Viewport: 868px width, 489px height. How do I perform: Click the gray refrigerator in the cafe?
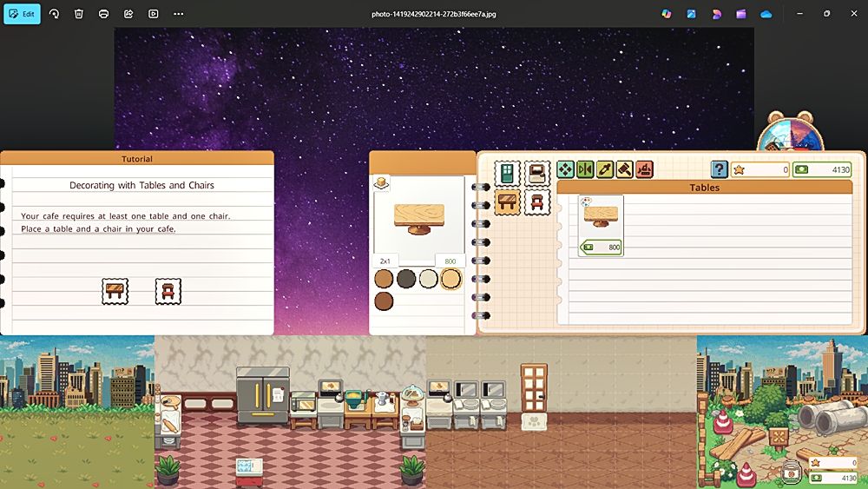coord(263,396)
